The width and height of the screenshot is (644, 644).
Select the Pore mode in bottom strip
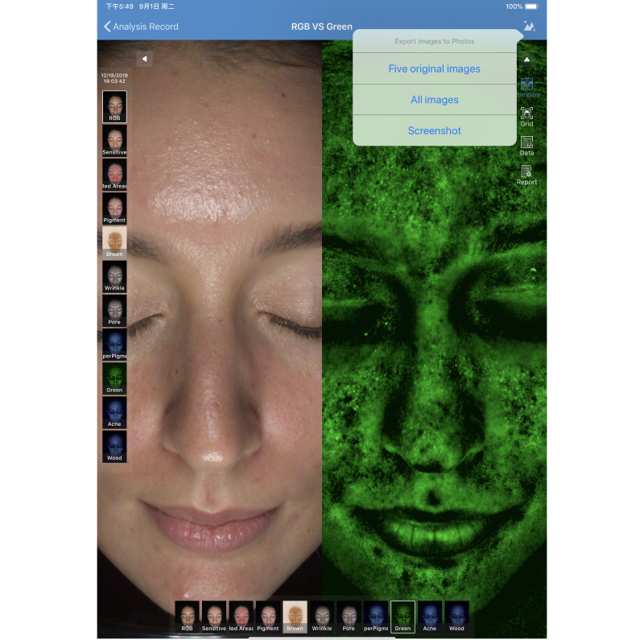pyautogui.click(x=349, y=616)
